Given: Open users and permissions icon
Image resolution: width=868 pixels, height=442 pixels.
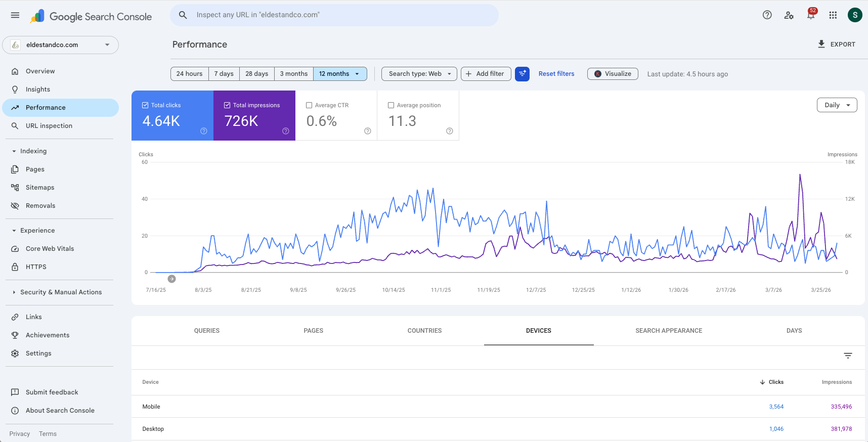Looking at the screenshot, I should [x=789, y=15].
